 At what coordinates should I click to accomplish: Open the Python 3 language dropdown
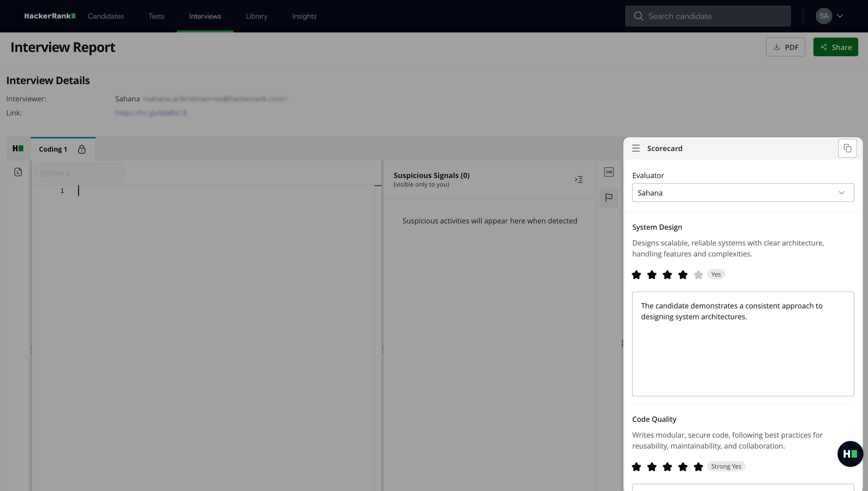tap(80, 173)
